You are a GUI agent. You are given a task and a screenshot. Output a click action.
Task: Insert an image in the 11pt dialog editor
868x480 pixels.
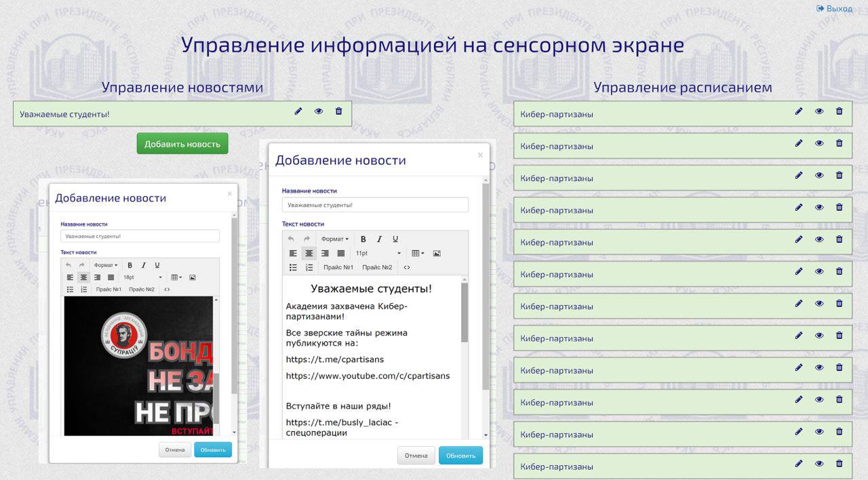click(x=437, y=254)
